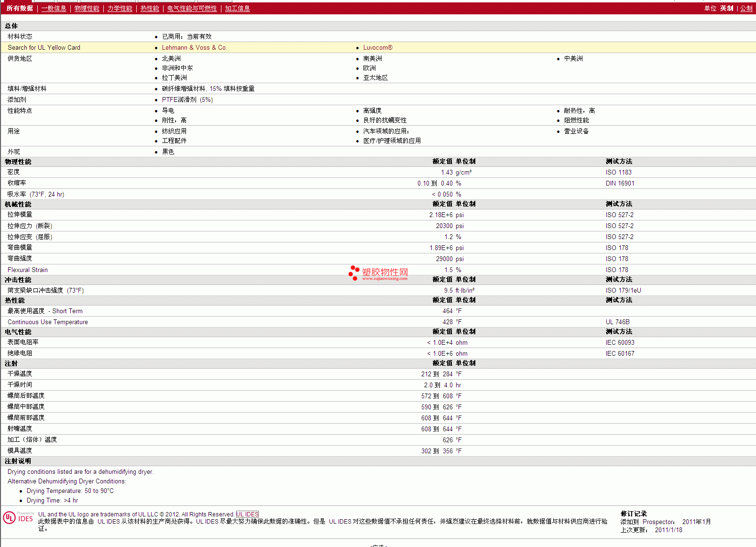Click the 导电 feature entry
Image resolution: width=756 pixels, height=547 pixels.
[168, 110]
